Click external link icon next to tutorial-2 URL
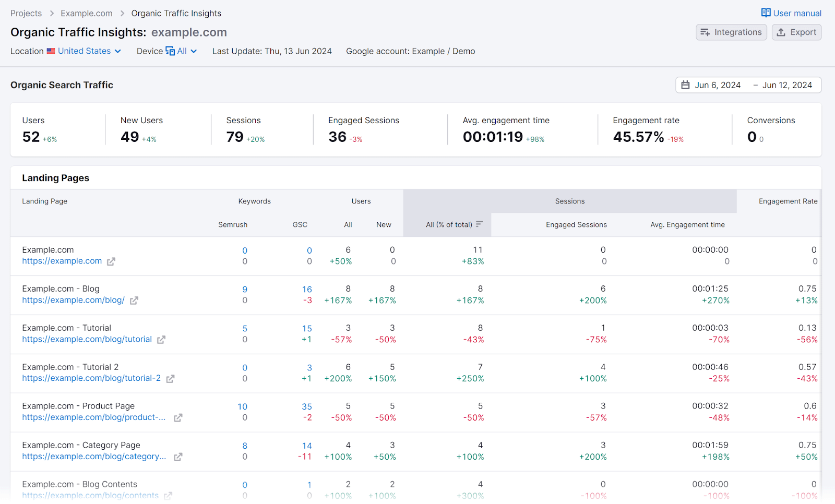 click(x=170, y=379)
